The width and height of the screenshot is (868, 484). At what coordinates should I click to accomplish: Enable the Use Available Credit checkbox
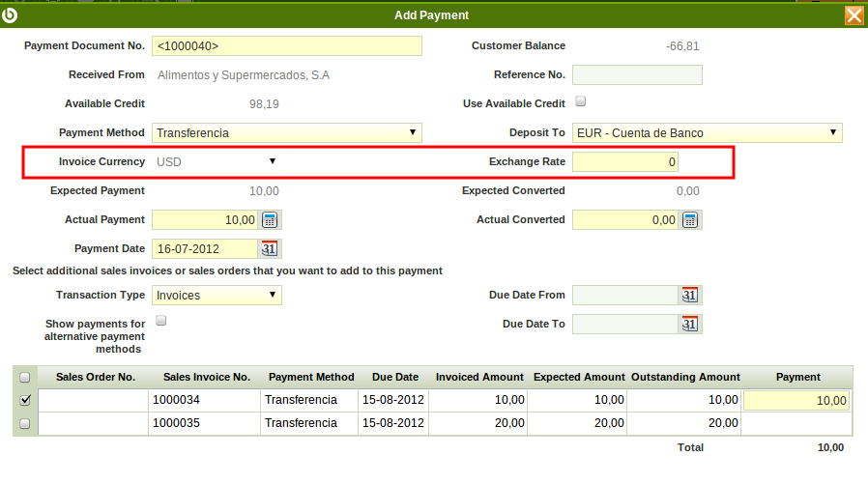tap(581, 101)
